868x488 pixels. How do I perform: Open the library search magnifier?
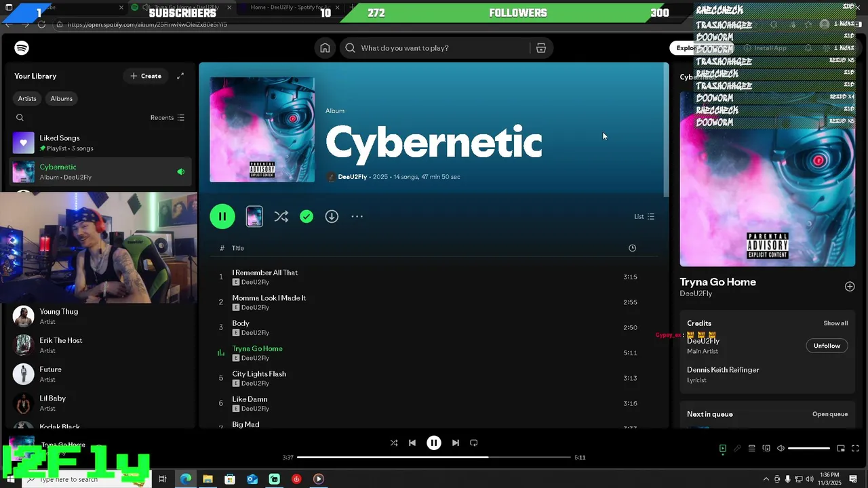coord(20,117)
